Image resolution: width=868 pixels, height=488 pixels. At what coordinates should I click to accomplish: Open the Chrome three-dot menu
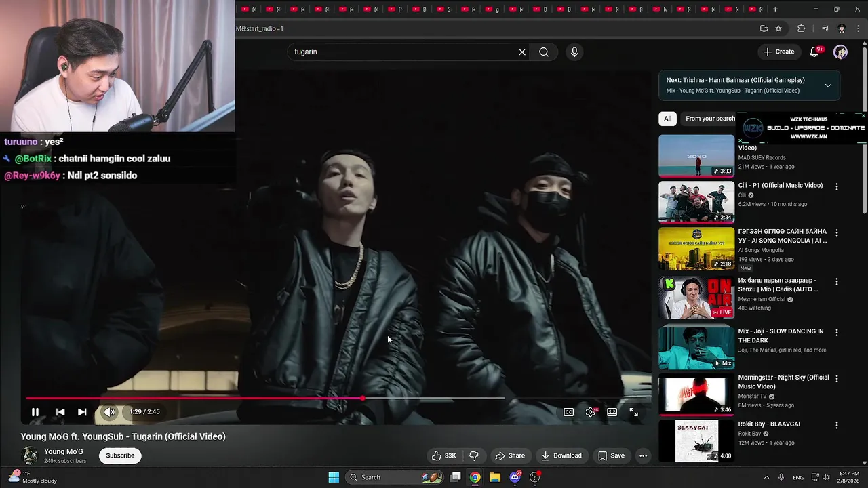858,28
